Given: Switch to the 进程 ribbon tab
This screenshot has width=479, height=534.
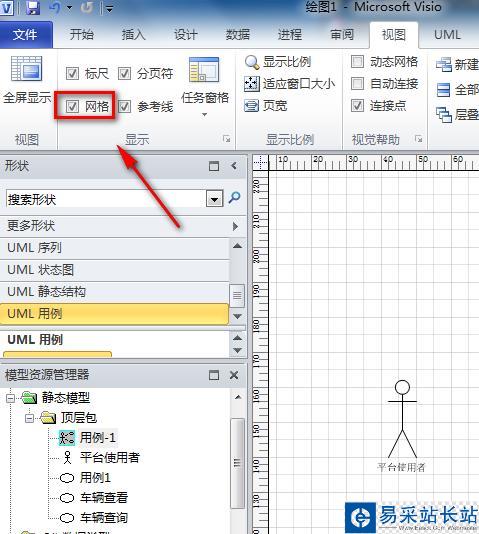Looking at the screenshot, I should (x=290, y=34).
